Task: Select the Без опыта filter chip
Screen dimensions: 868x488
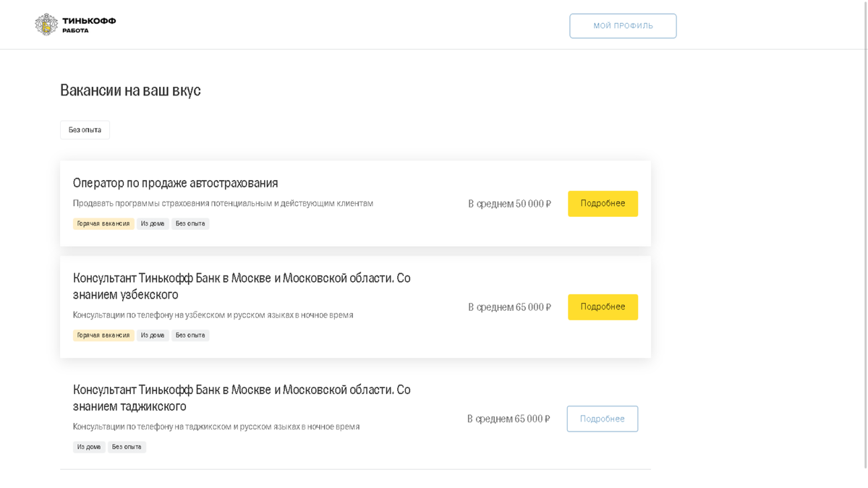Action: [x=85, y=130]
